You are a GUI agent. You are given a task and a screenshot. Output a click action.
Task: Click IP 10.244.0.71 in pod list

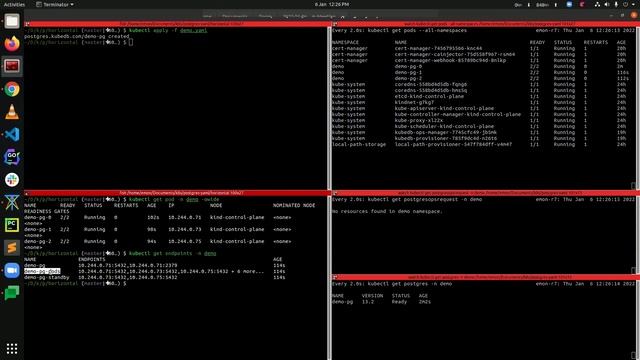[x=184, y=218]
